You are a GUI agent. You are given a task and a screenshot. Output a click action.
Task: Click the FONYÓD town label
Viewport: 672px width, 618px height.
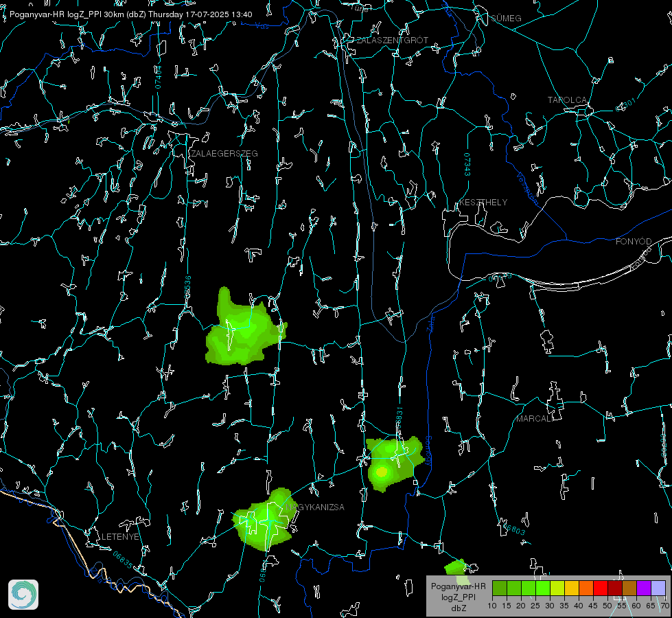[x=634, y=242]
